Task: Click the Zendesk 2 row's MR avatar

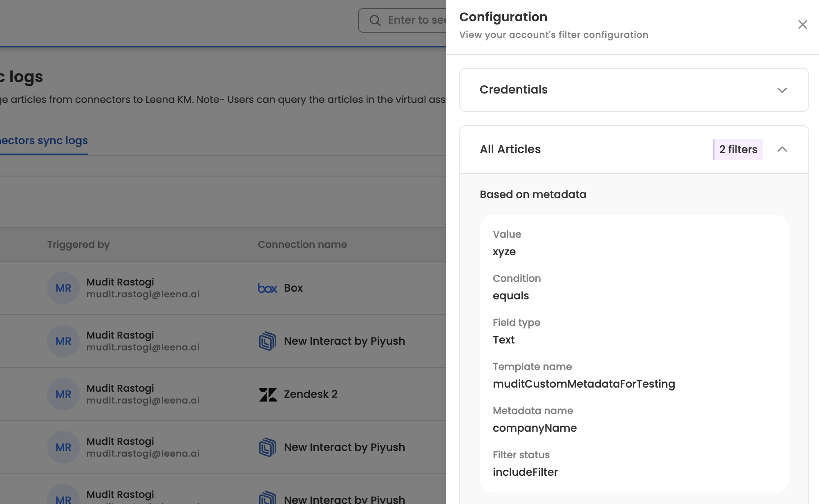Action: [x=63, y=395]
